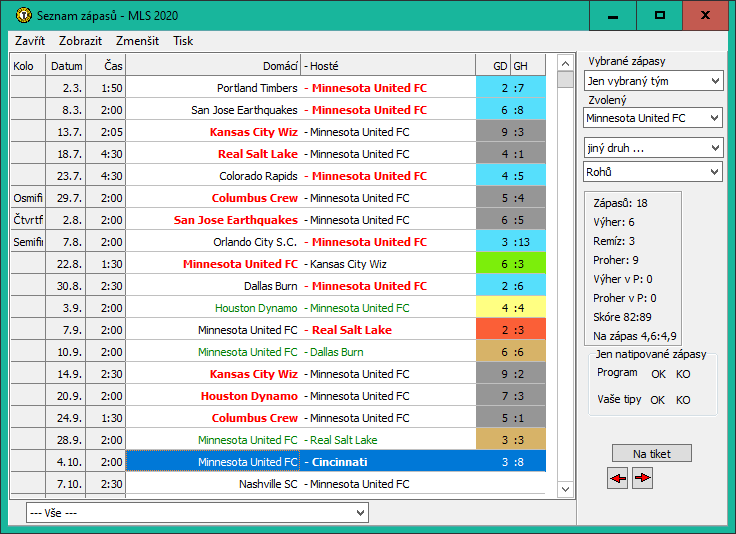Select Minnesota United FC vs Dallas Burn 10.9.
Image resolution: width=736 pixels, height=534 pixels.
tap(278, 352)
